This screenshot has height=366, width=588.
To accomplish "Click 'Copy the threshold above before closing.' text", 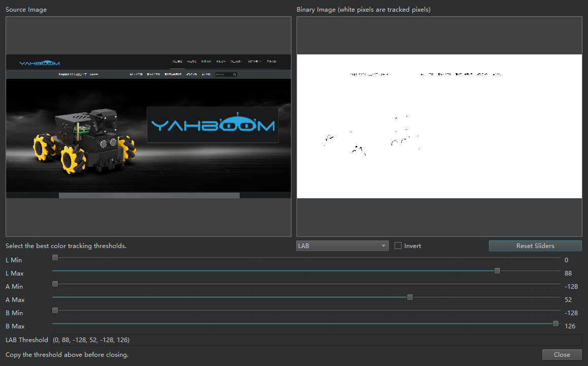I will (67, 355).
